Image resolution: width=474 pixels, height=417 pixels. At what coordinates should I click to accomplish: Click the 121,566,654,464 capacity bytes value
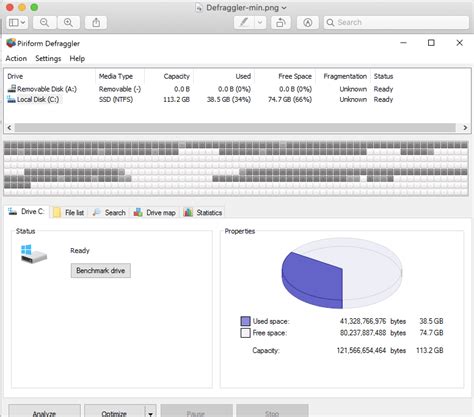coord(361,350)
